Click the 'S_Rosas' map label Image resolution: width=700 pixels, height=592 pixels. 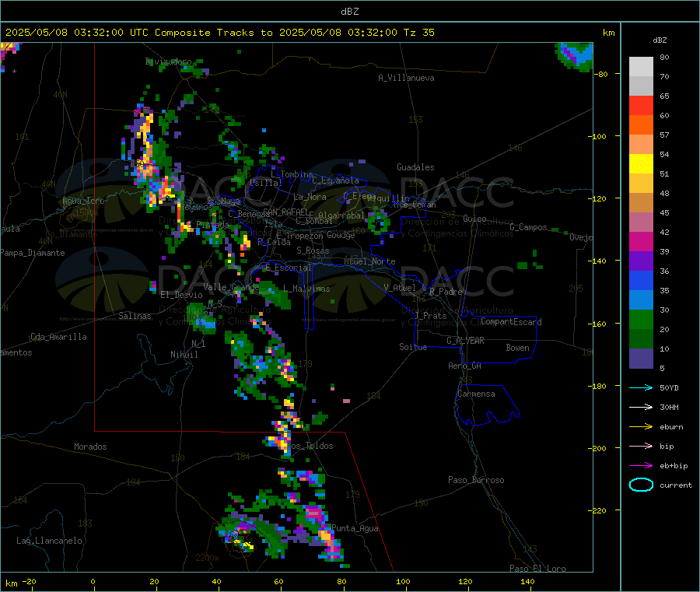pos(313,250)
